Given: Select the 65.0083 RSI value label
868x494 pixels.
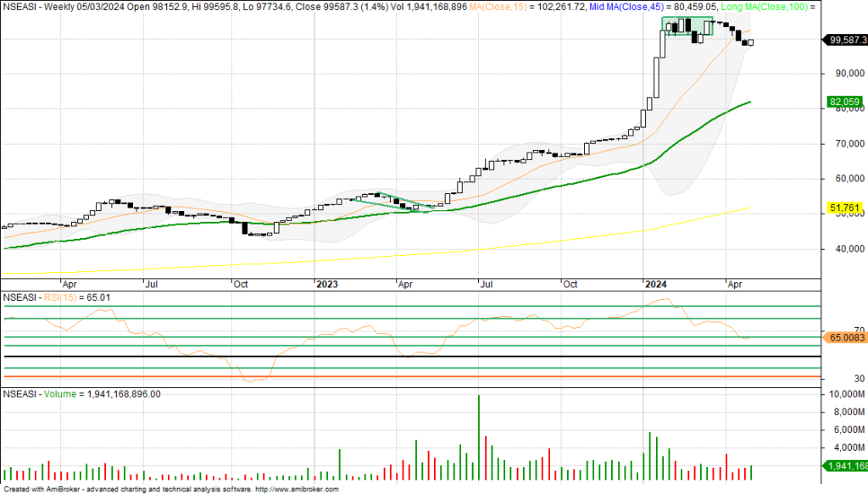Looking at the screenshot, I should click(844, 337).
